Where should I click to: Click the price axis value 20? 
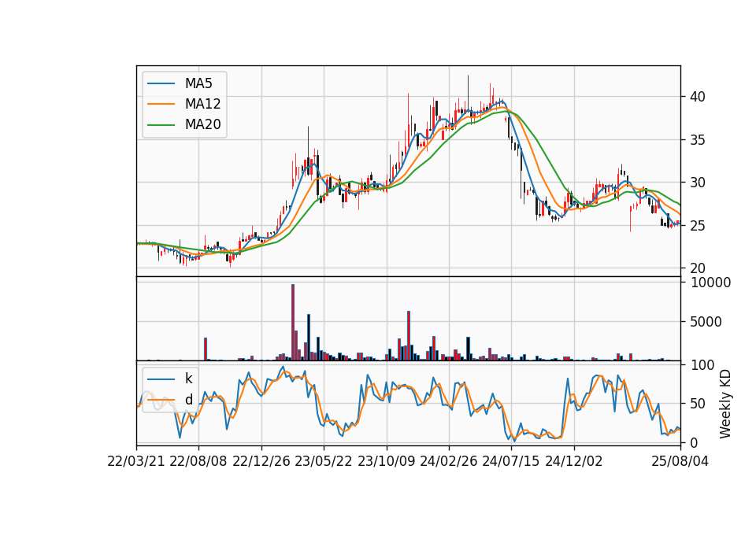tap(697, 268)
